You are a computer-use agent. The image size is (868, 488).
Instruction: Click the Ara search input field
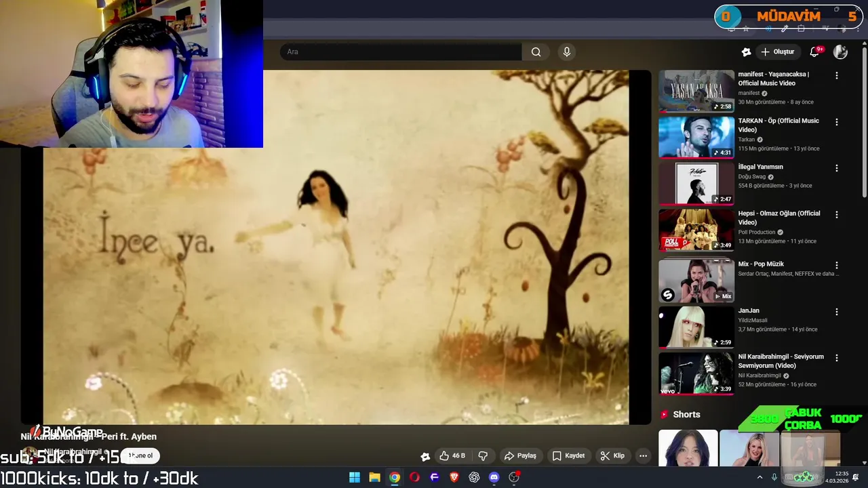(x=401, y=52)
